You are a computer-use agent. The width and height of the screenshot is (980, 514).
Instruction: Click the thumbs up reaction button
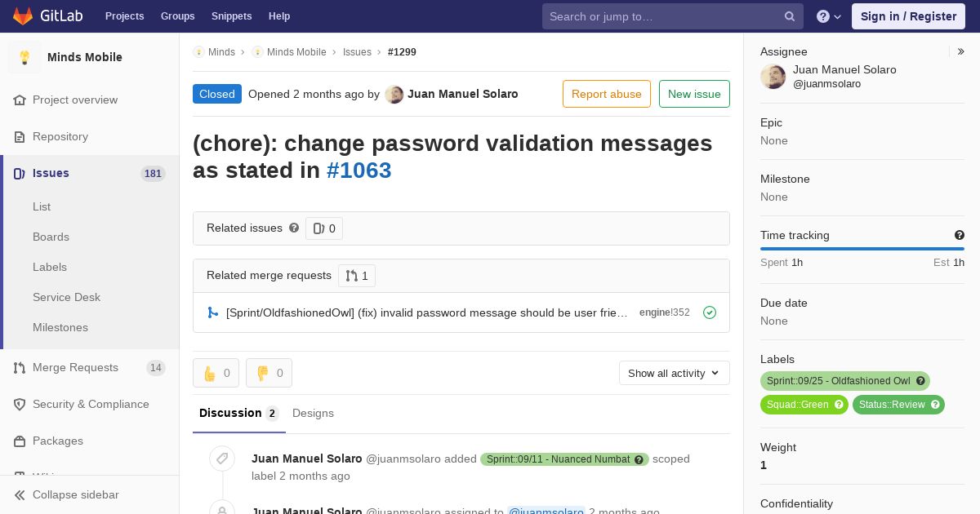tap(216, 373)
